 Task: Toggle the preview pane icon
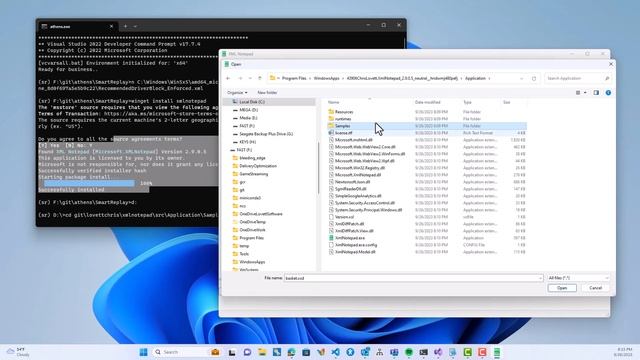pyautogui.click(x=596, y=93)
